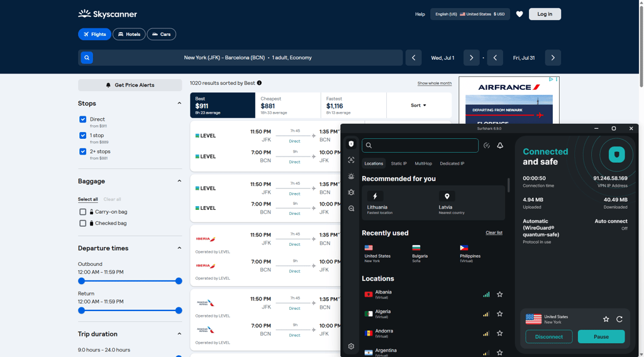Select Latvia nearest country pin icon
This screenshot has height=357, width=644.
click(x=447, y=196)
